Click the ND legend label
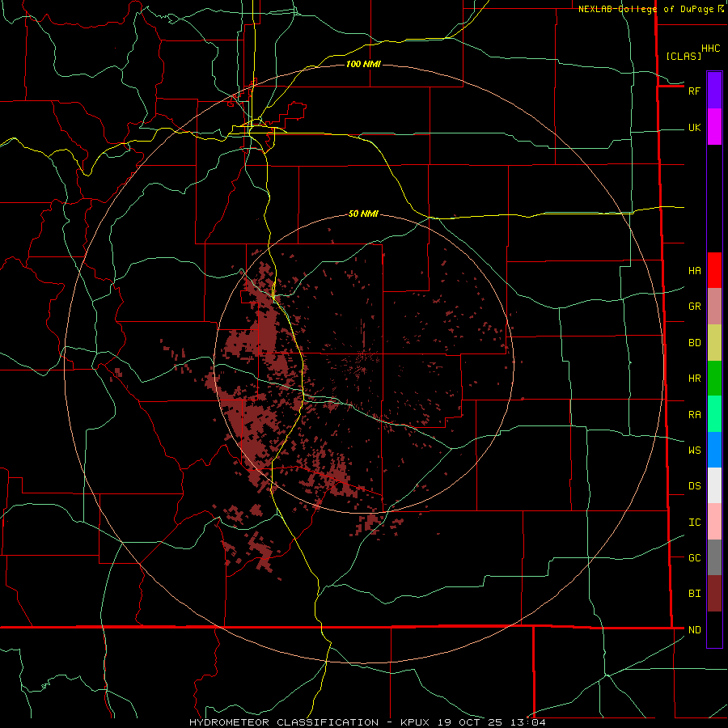728x728 pixels. coord(694,630)
